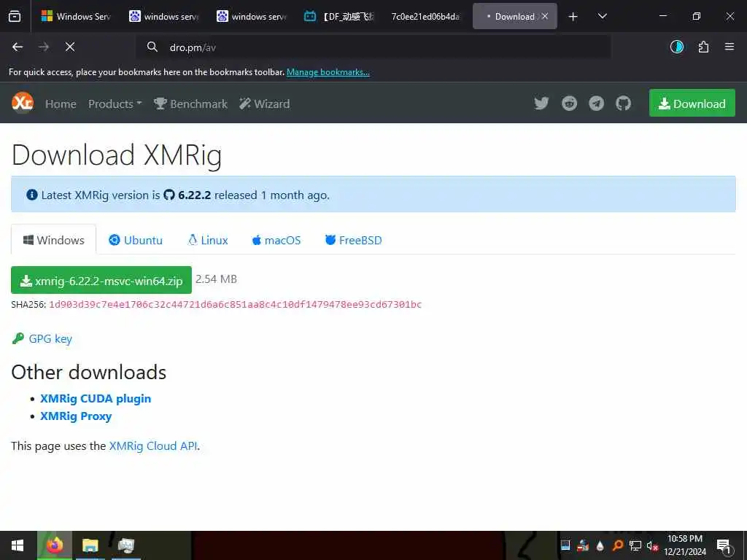
Task: Open XMRig CUDA plugin link
Action: [96, 399]
